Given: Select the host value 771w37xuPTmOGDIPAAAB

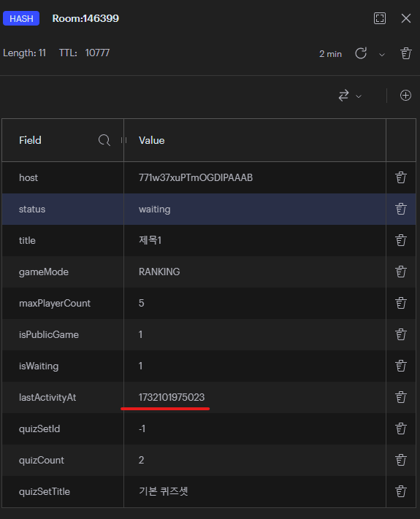Looking at the screenshot, I should pos(196,177).
